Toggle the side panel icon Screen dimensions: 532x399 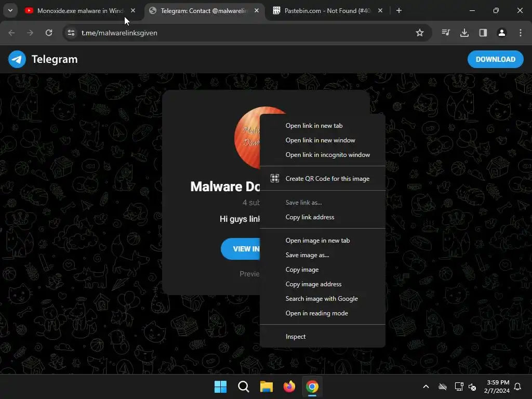point(483,33)
